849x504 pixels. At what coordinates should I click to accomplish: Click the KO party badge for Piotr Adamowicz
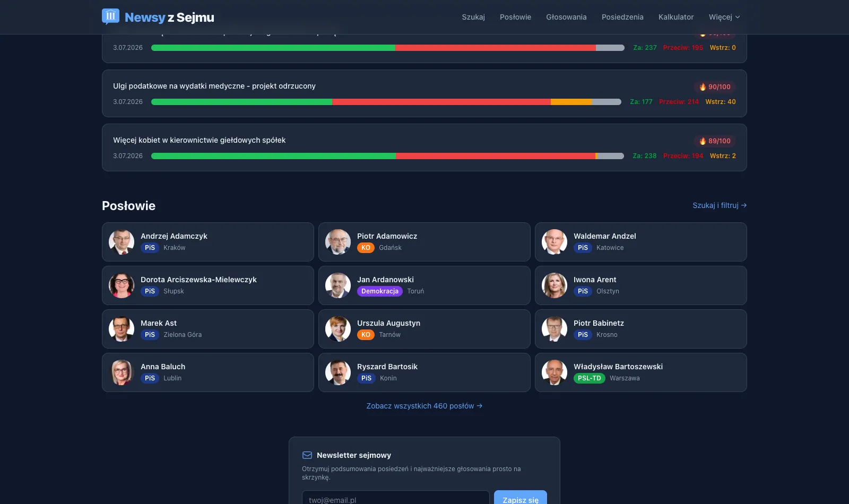[x=366, y=248]
